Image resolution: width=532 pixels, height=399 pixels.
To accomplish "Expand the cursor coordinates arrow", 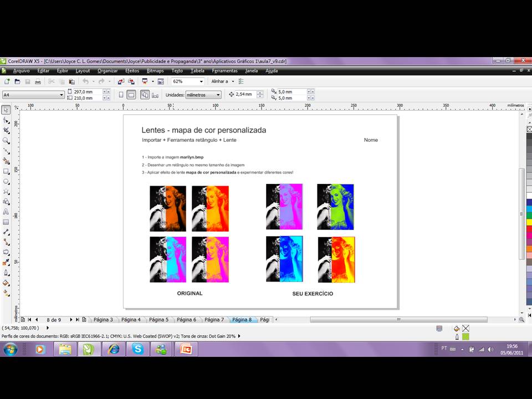I will [x=48, y=328].
